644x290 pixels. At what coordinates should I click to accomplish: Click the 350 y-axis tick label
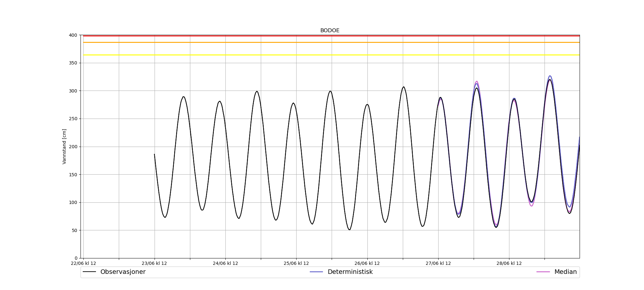click(73, 63)
